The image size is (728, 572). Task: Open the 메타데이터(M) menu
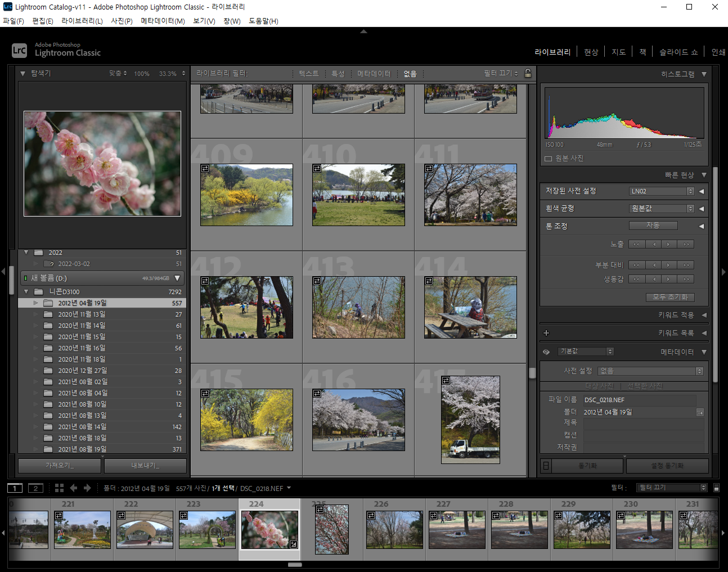click(x=163, y=21)
